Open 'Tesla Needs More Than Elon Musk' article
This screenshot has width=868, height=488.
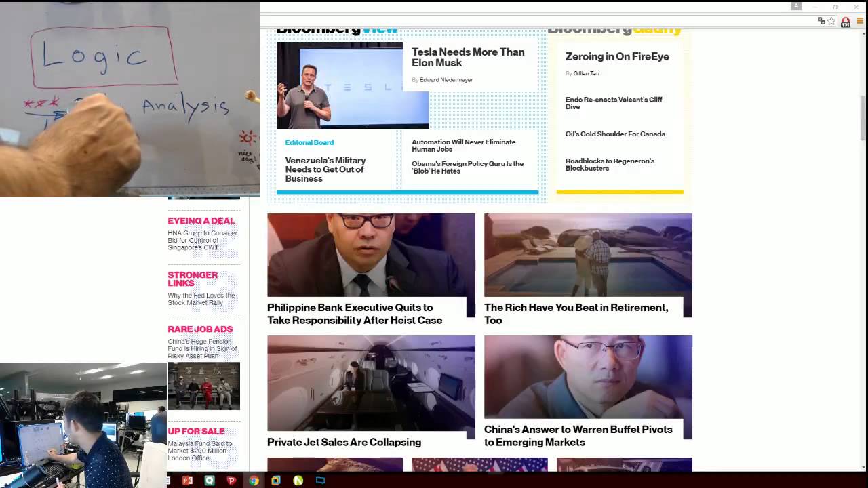click(468, 57)
